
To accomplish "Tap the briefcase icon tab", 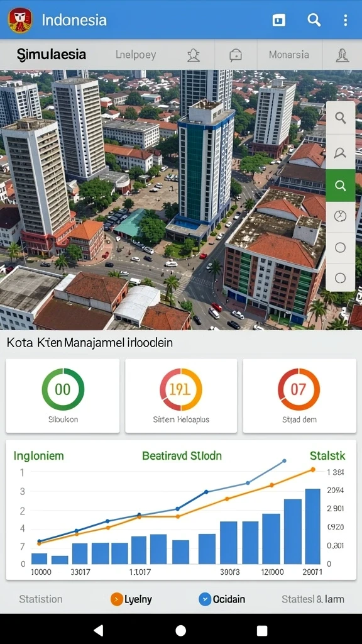I will (x=236, y=55).
